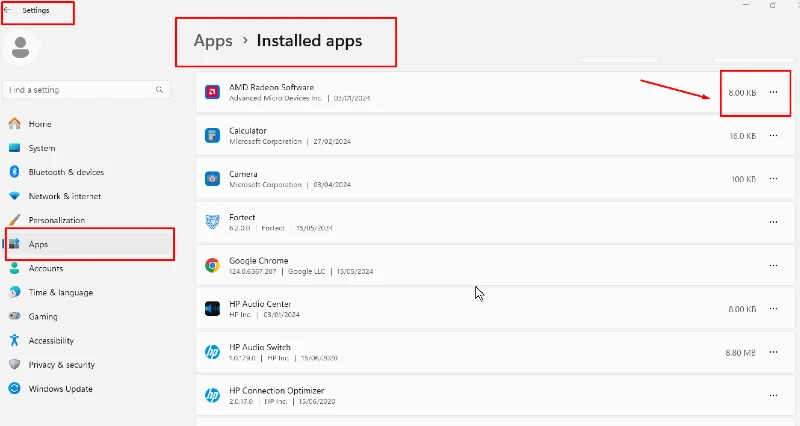Click the Windows Update sync icon
Screen dimensions: 800x426
click(x=15, y=388)
